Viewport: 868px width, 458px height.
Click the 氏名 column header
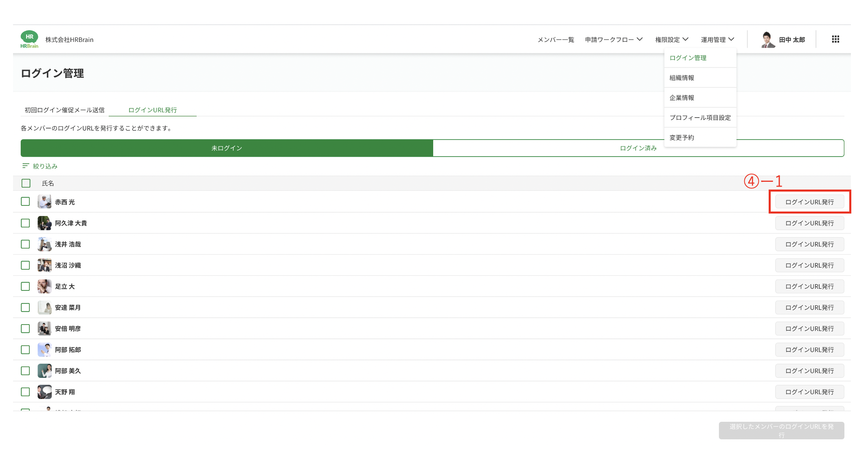coord(48,183)
